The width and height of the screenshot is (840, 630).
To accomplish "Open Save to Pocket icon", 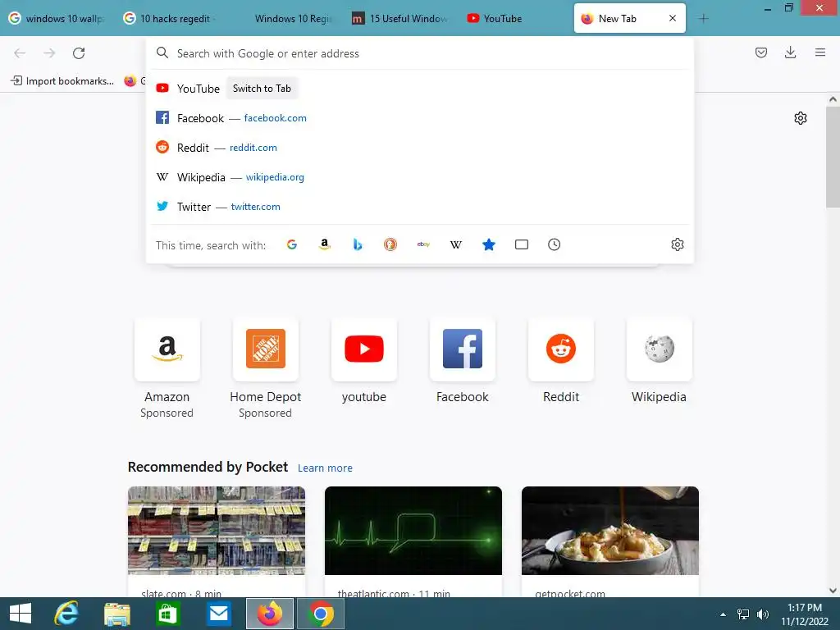I will click(x=760, y=52).
